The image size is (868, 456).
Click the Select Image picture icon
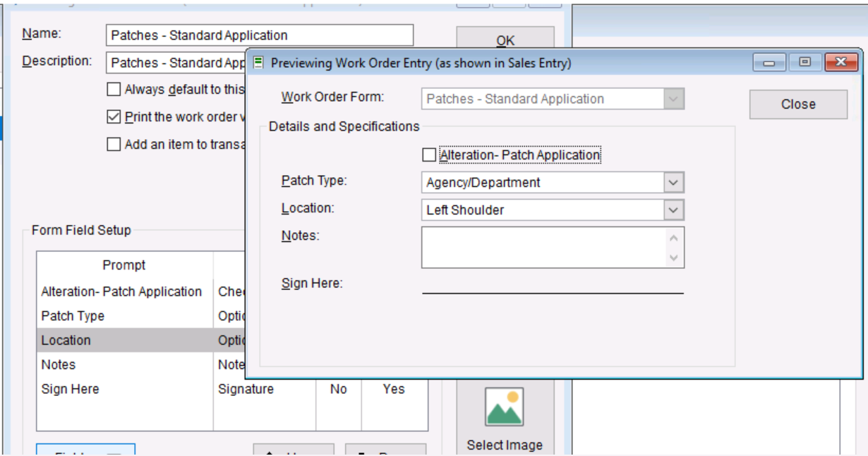(x=504, y=407)
